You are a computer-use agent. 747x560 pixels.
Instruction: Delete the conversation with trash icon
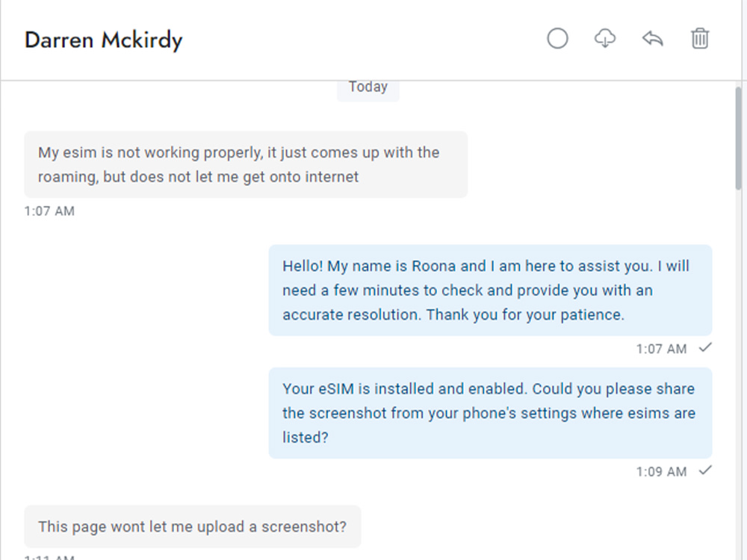(x=700, y=39)
